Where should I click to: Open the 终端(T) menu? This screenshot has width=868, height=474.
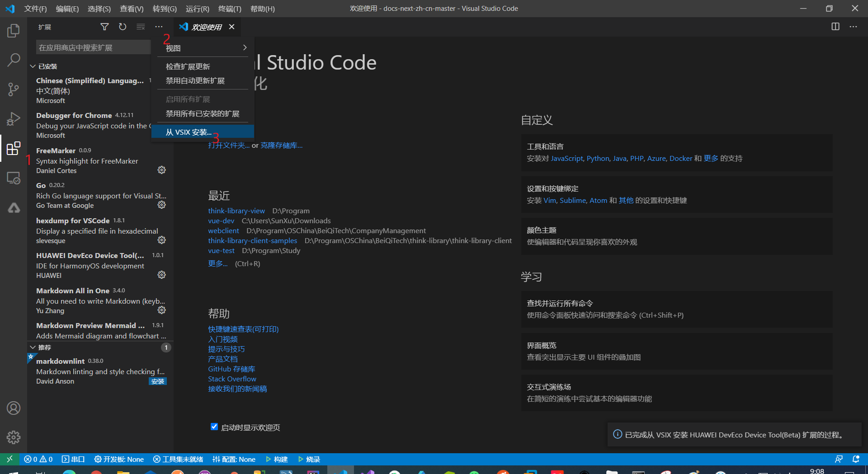pyautogui.click(x=230, y=9)
